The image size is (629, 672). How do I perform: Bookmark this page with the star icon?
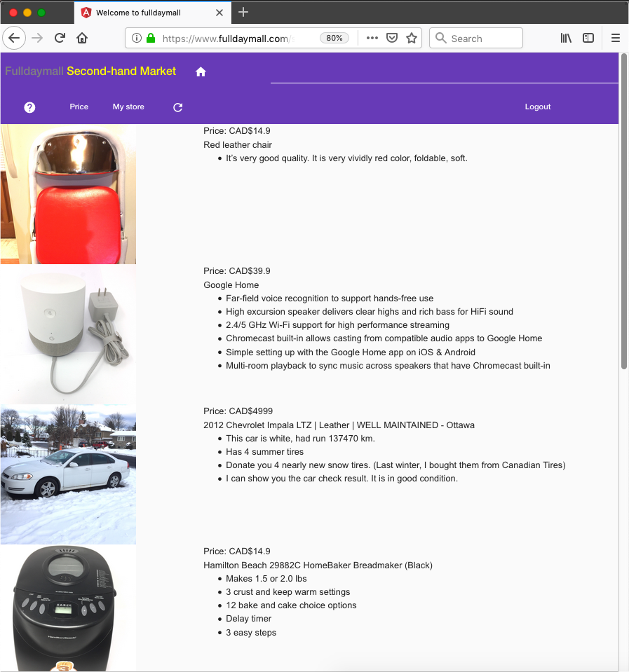coord(412,38)
